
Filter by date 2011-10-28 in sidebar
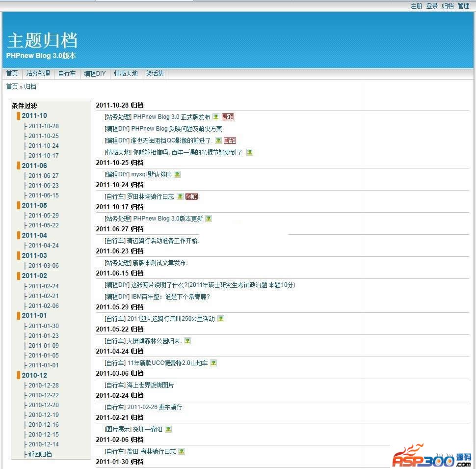pos(44,126)
